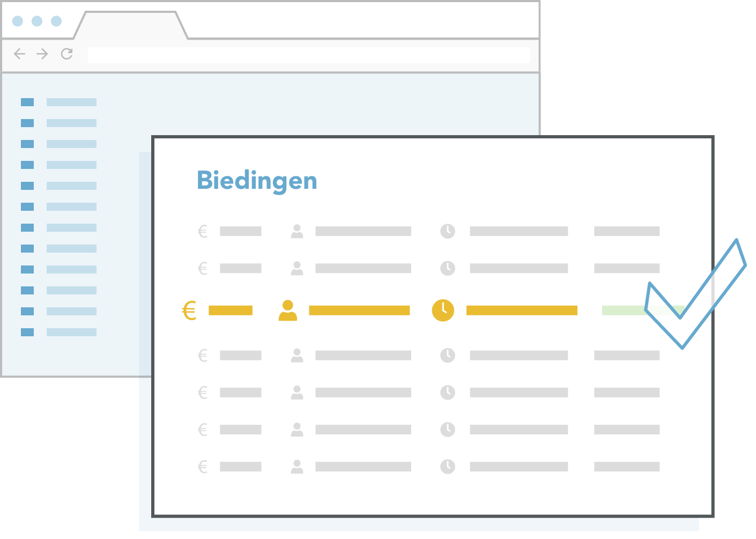The height and width of the screenshot is (539, 756).
Task: Click the first of three window dots
Action: pos(18,21)
